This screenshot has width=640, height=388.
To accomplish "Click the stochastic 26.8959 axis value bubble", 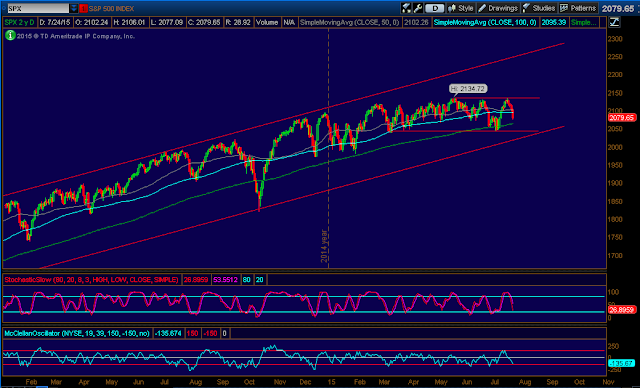I will [622, 310].
